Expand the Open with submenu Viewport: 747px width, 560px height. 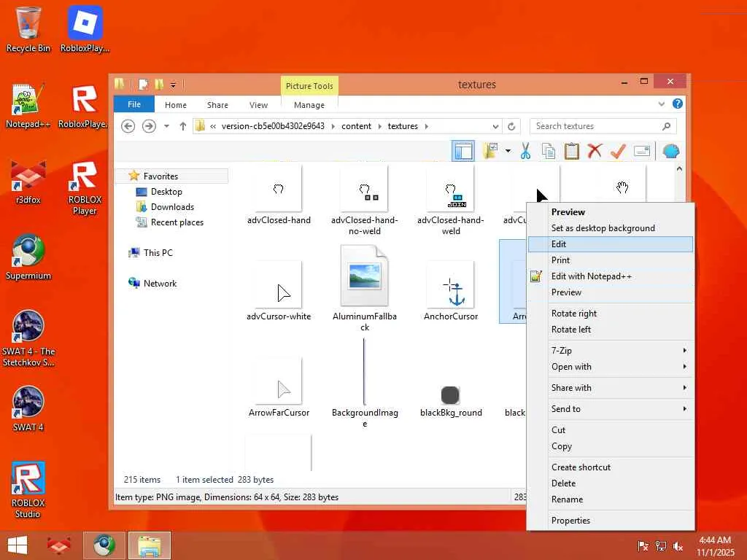611,367
